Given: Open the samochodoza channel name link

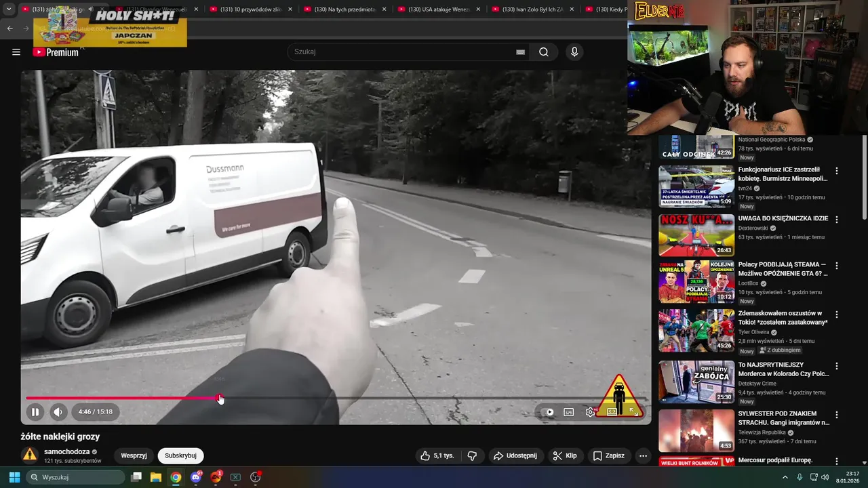Looking at the screenshot, I should 66,451.
